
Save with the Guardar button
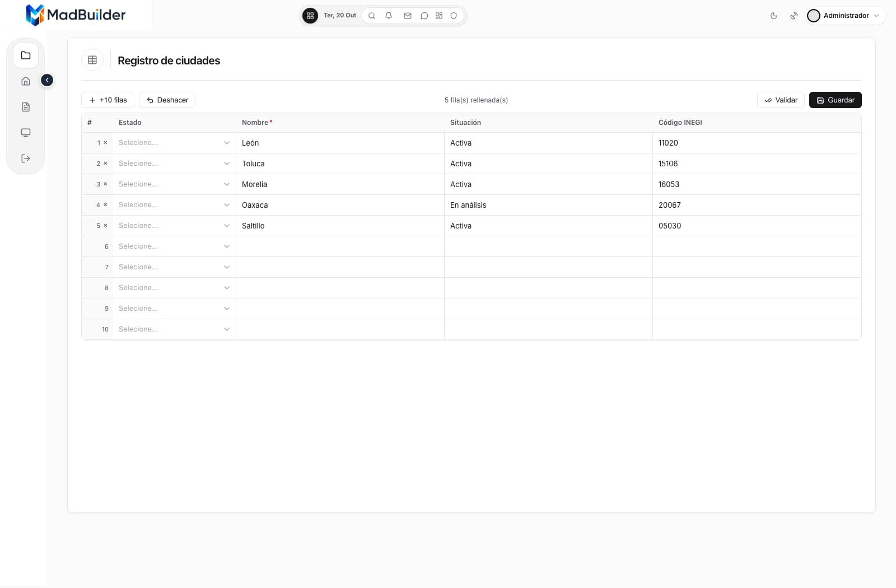click(x=835, y=100)
